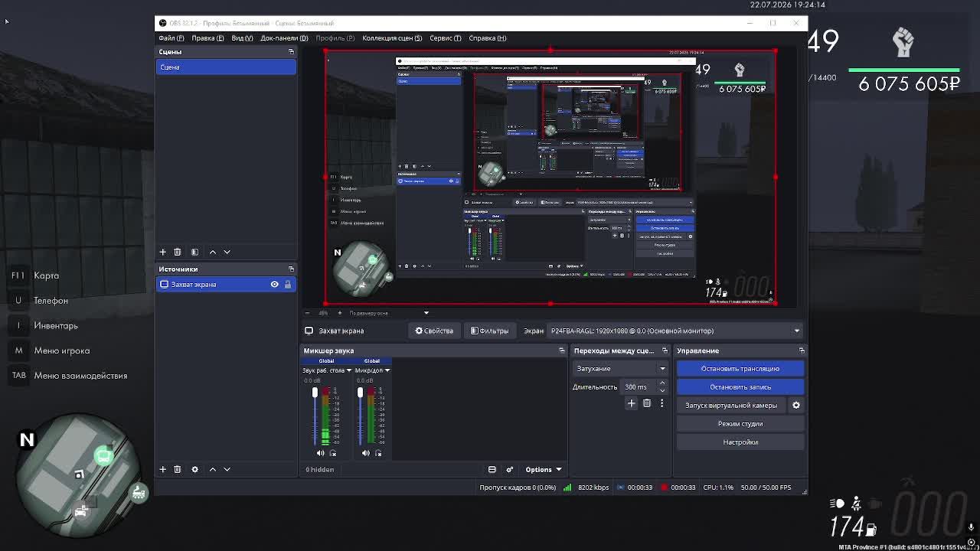The height and width of the screenshot is (551, 980).
Task: Click Остановить запись button
Action: click(740, 387)
